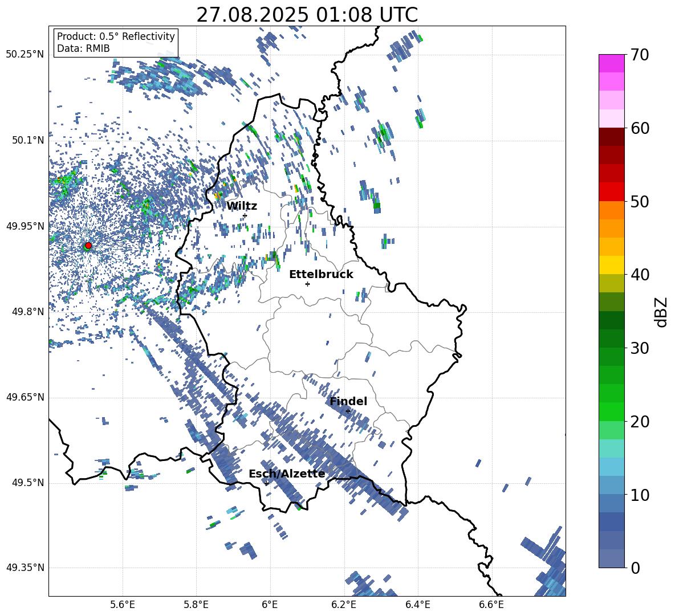Viewport: 675px width, 616px height.
Task: Click the 50 colorbar tick value
Action: click(640, 201)
